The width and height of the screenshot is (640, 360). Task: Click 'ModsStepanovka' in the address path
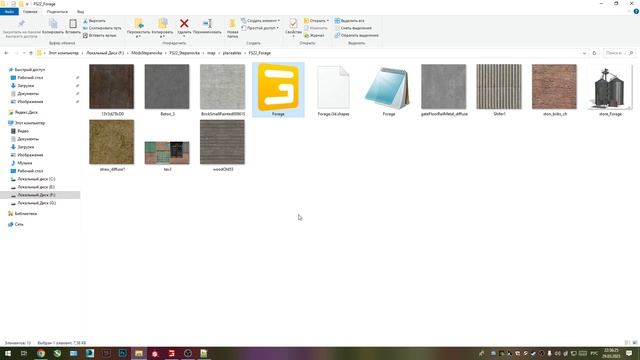pos(147,53)
